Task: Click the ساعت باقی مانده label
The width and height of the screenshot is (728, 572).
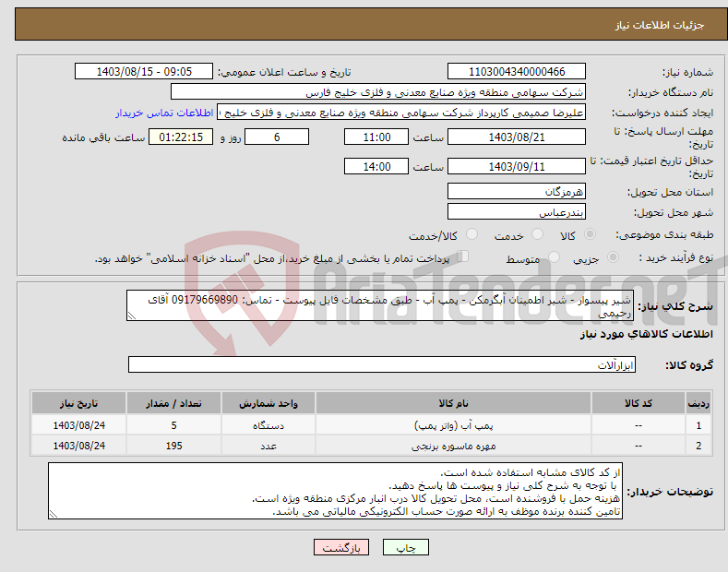Action: (x=103, y=137)
